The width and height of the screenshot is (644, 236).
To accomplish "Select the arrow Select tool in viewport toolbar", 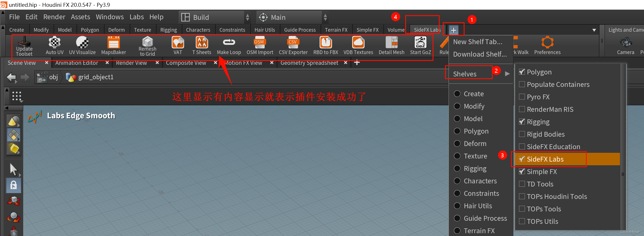I will pyautogui.click(x=14, y=169).
